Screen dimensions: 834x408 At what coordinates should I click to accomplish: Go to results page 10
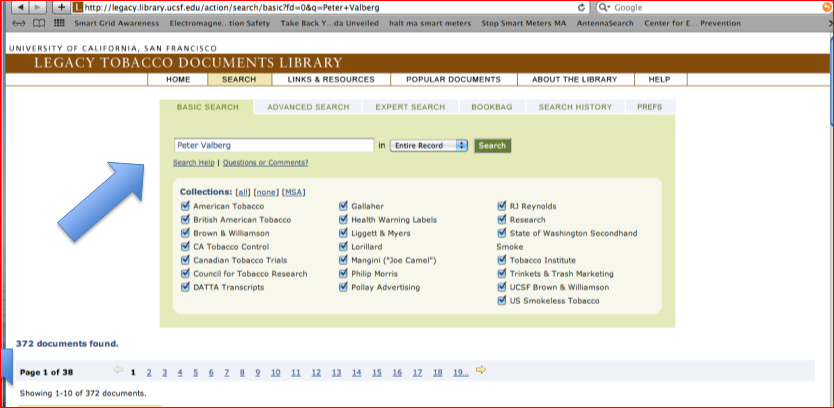click(x=276, y=372)
